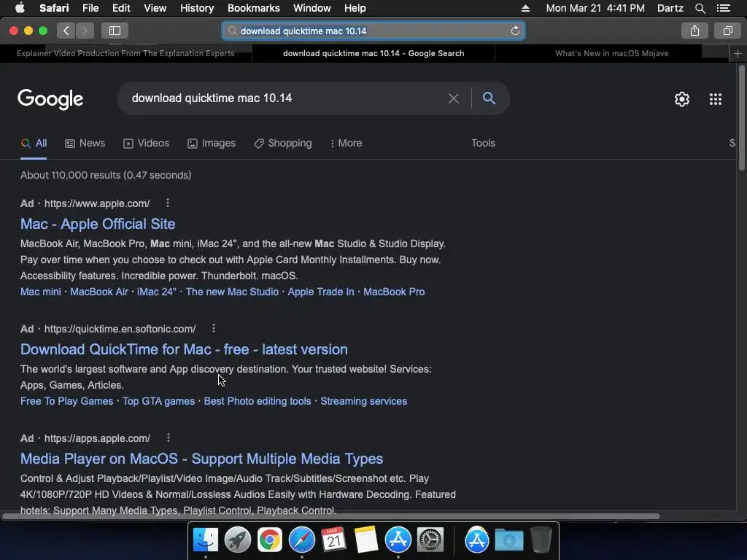Click the Google search magnifier button
Screen dimensions: 747x560
point(489,98)
